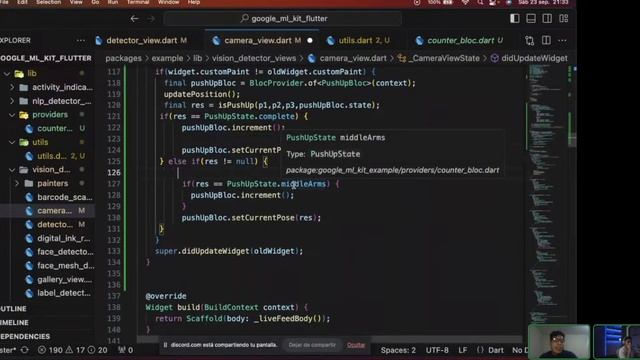This screenshot has width=640, height=360.
Task: Open editor more actions ellipsis
Action: tap(562, 40)
